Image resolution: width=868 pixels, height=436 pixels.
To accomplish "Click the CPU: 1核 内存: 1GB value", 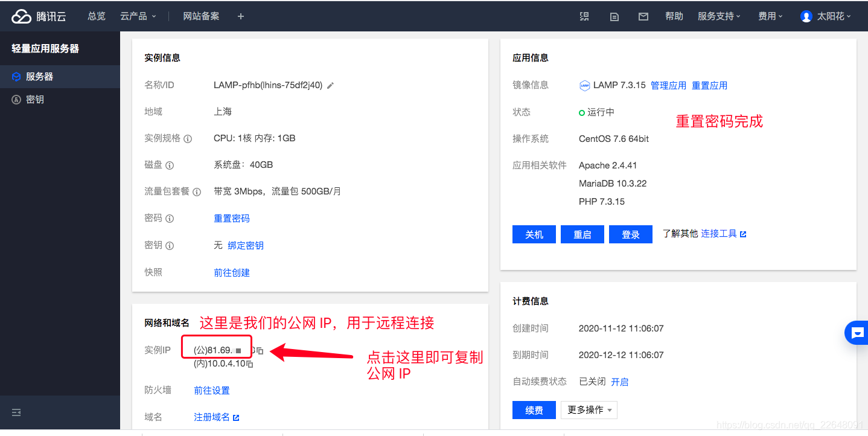I will tap(255, 138).
